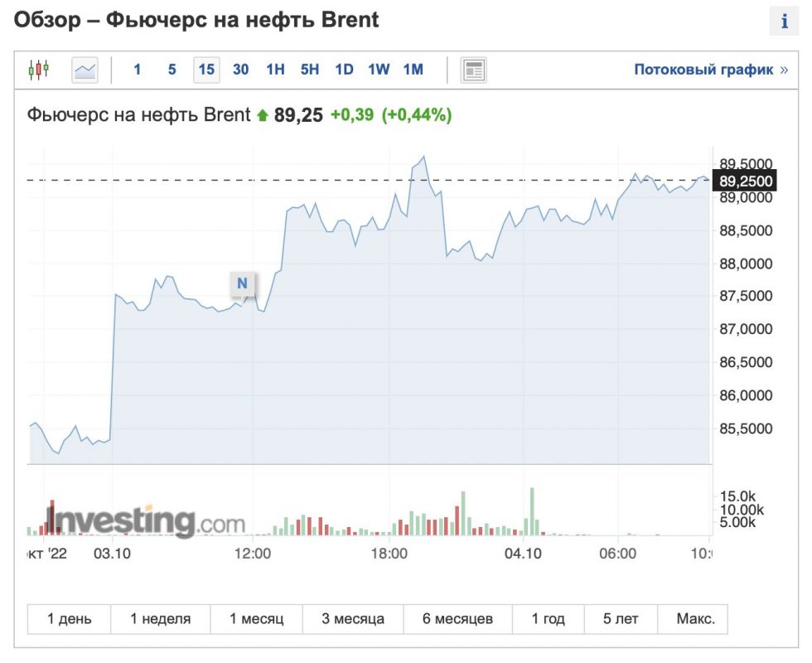812x663 pixels.
Task: Select the 1D interval option
Action: click(x=344, y=70)
